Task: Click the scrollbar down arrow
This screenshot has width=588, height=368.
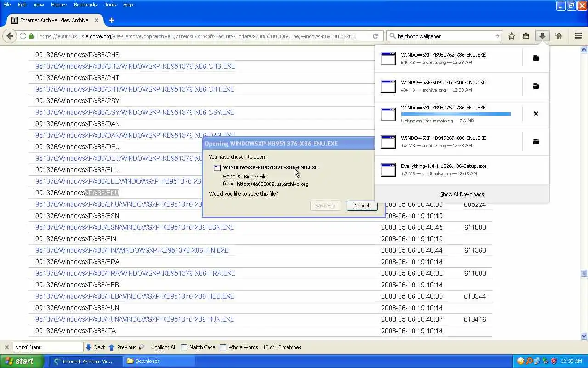Action: tap(584, 336)
